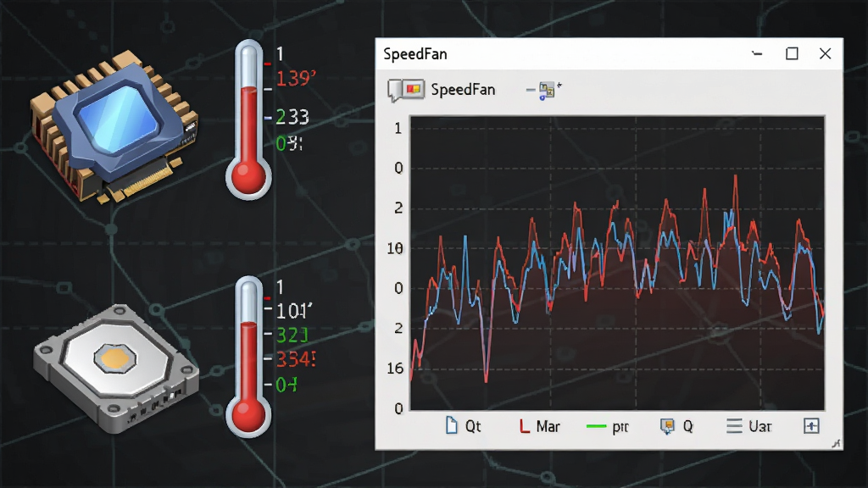Click the small configuration icon beside SpeedFan
868x488 pixels.
point(546,90)
